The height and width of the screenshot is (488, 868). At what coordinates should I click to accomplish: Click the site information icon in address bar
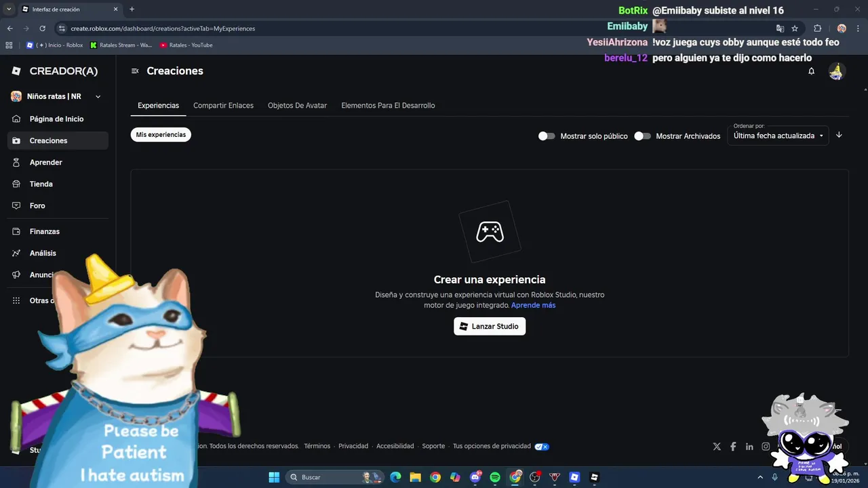tap(62, 28)
